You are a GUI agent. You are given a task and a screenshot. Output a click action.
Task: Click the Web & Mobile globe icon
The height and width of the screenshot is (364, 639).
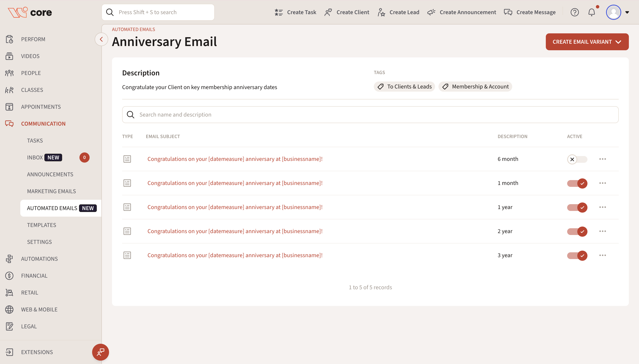click(9, 309)
